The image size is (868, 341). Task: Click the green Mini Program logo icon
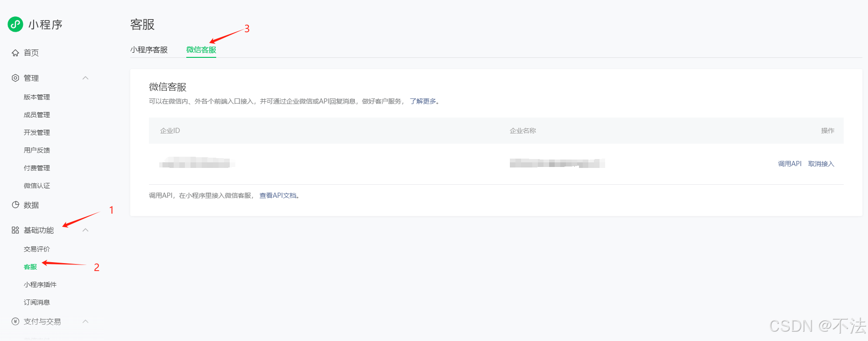(x=15, y=24)
